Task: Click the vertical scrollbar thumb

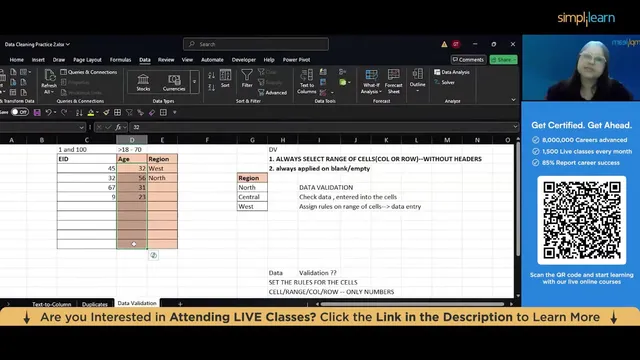Action: (x=518, y=198)
